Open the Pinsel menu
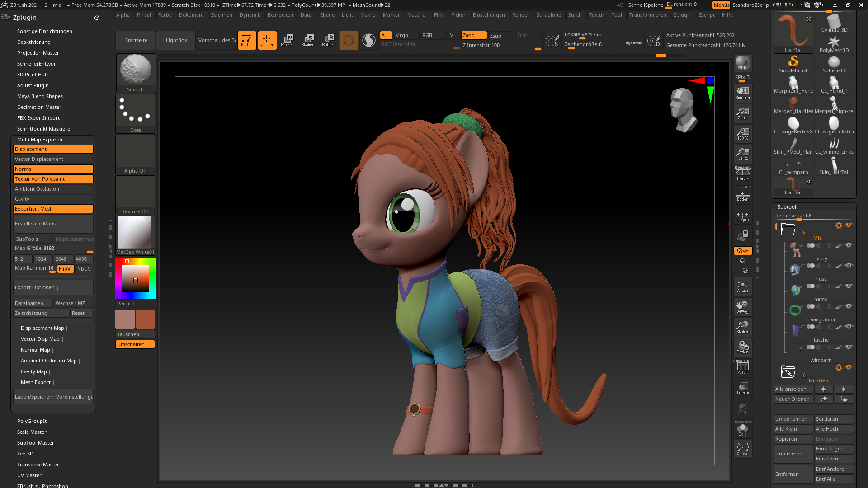Image resolution: width=868 pixels, height=488 pixels. click(x=144, y=15)
